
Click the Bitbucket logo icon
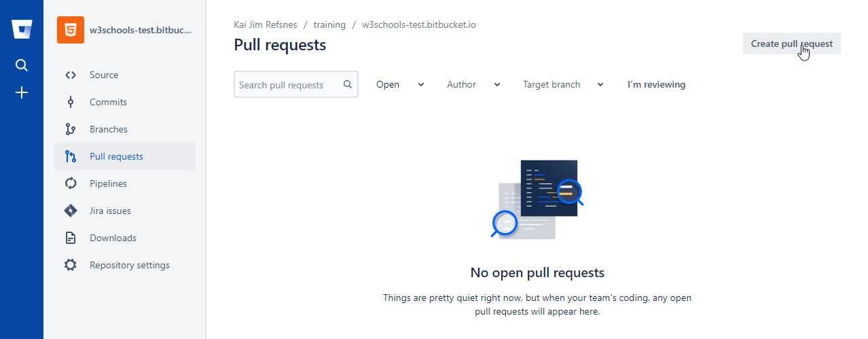(22, 31)
